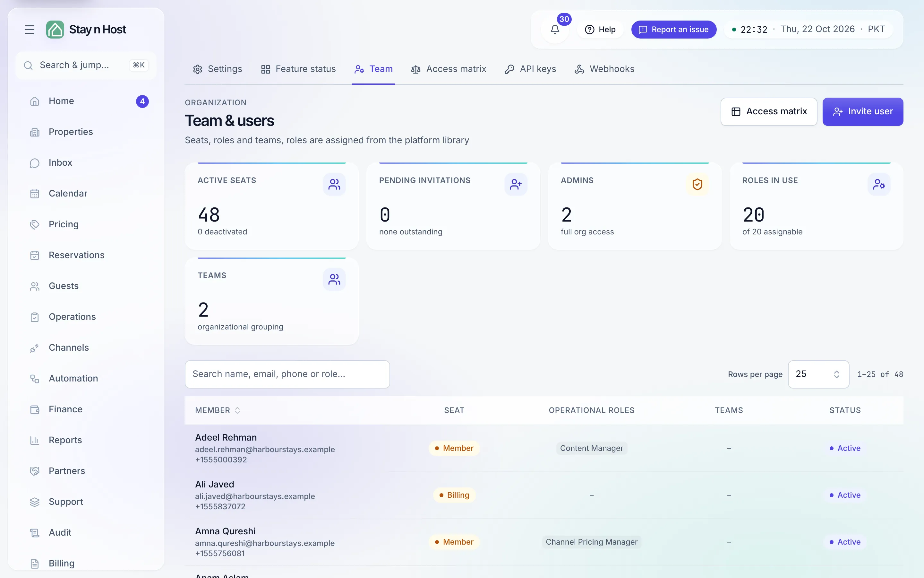Open the Webhooks tab
The height and width of the screenshot is (578, 924).
604,69
